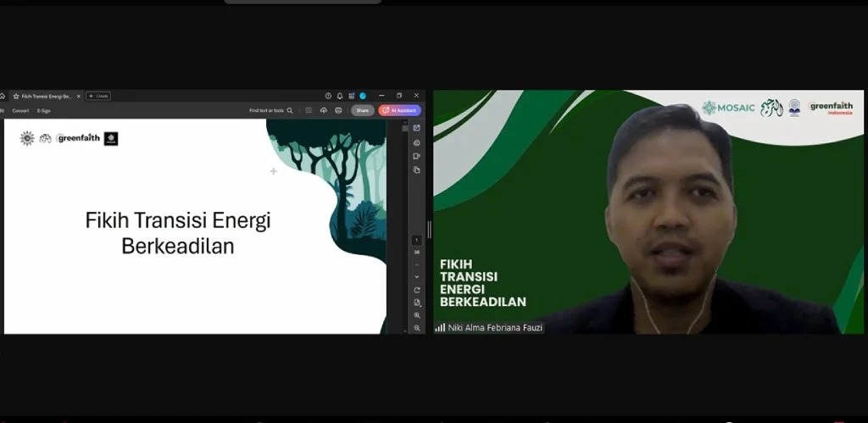The image size is (868, 423).
Task: Open the notifications bell
Action: 340,96
